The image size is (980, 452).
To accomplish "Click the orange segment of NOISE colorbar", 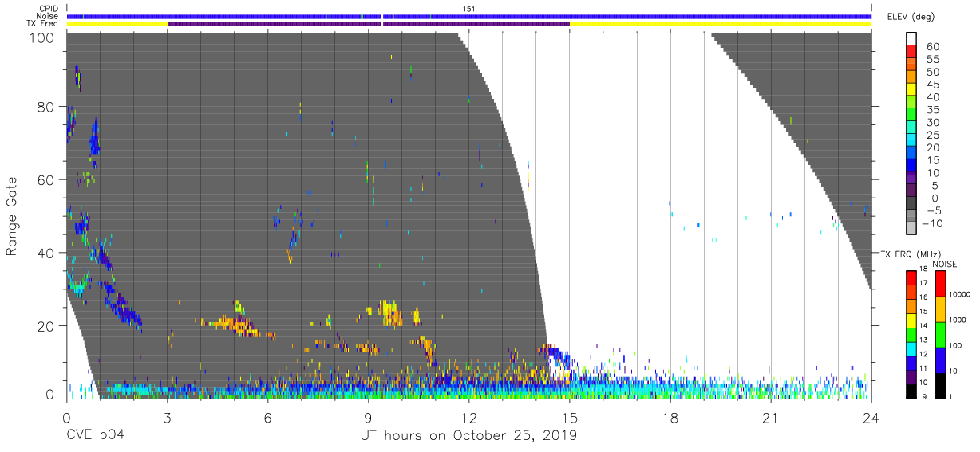I will point(942,309).
